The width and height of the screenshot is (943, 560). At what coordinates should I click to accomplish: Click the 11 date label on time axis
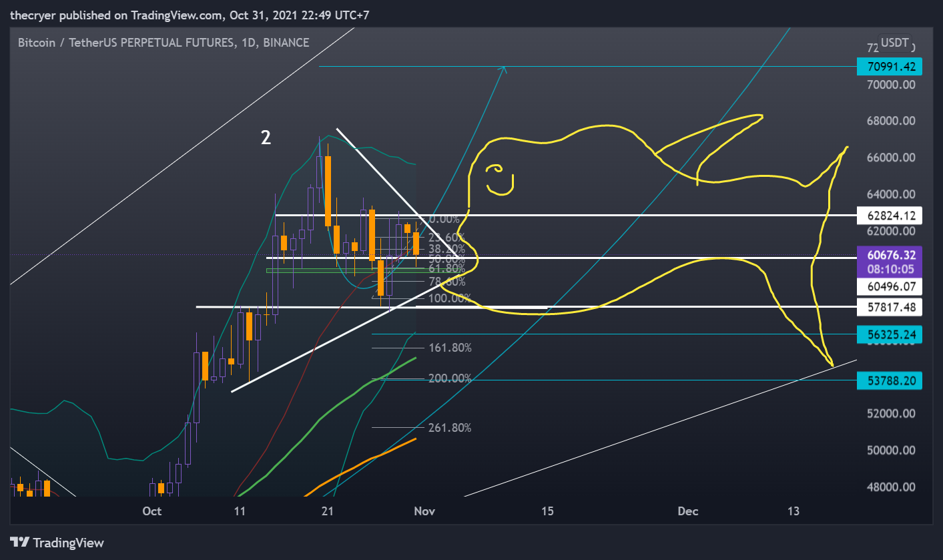pyautogui.click(x=240, y=511)
